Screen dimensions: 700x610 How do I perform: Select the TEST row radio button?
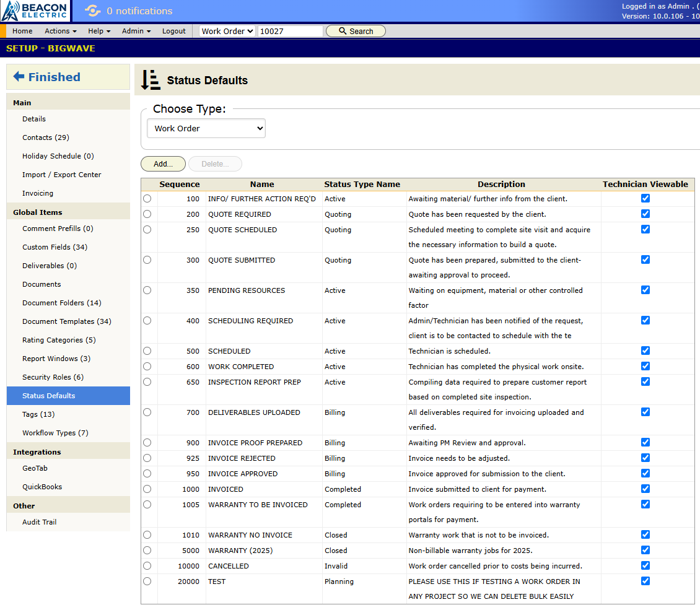click(147, 582)
